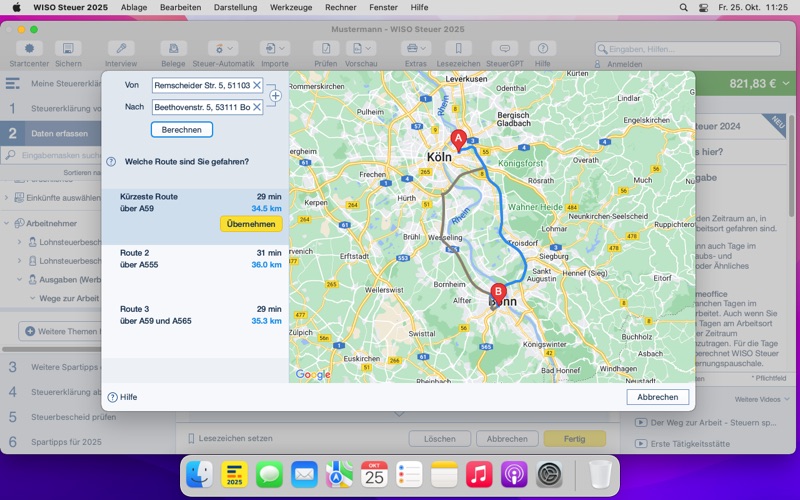
Task: Focus the Eingaben, Hilfen search field
Action: tap(687, 49)
